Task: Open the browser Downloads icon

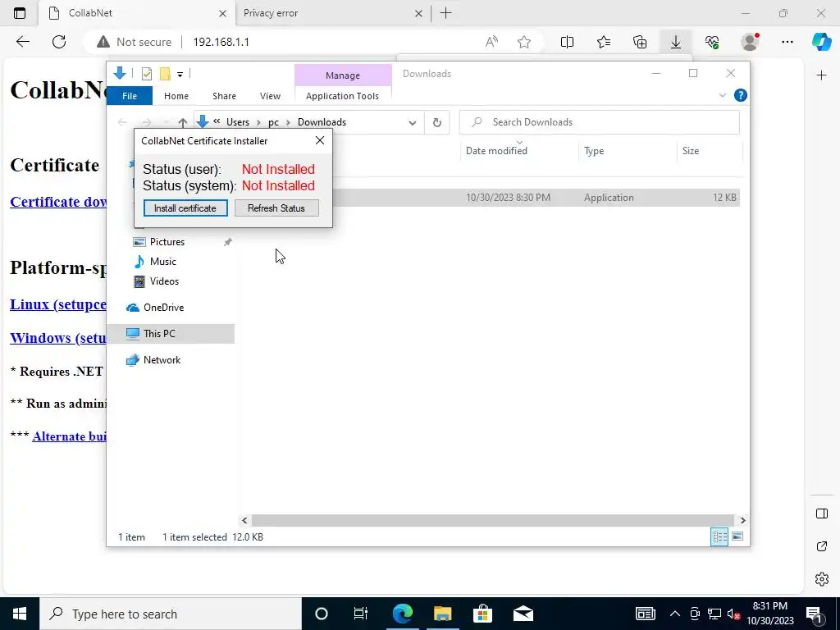Action: (676, 42)
